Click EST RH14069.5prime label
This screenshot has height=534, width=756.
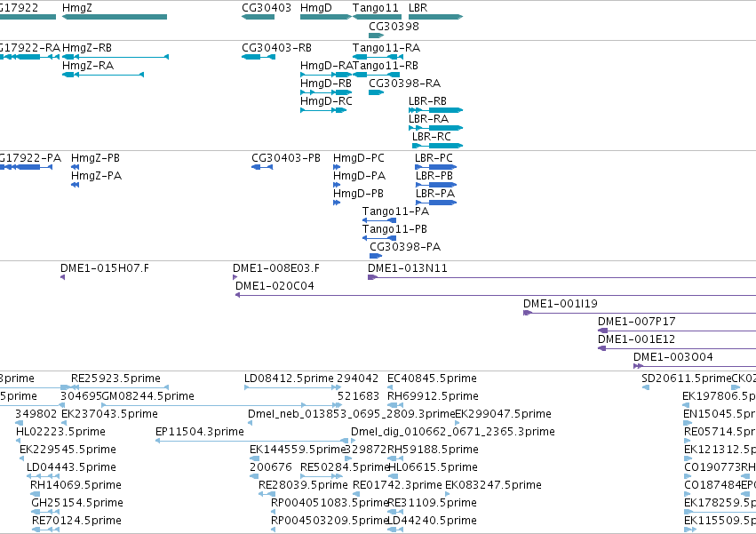coord(76,485)
